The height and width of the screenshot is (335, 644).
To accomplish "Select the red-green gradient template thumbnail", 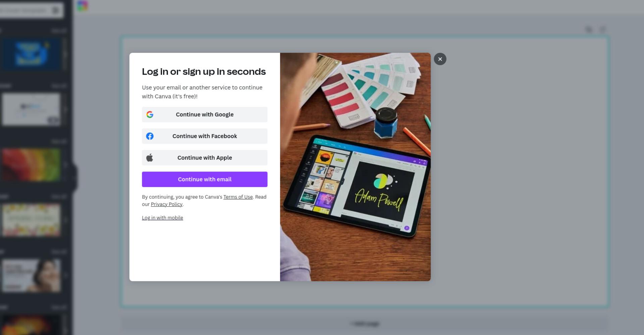I will pyautogui.click(x=31, y=165).
